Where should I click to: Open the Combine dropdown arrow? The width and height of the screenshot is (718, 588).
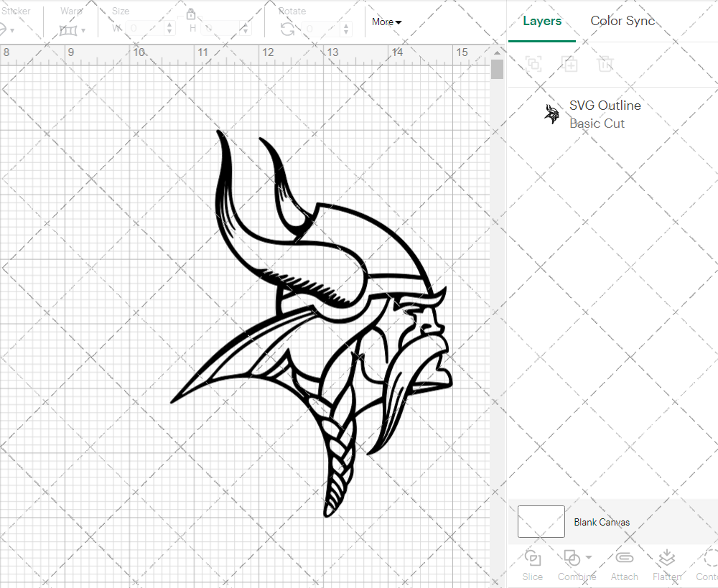589,558
